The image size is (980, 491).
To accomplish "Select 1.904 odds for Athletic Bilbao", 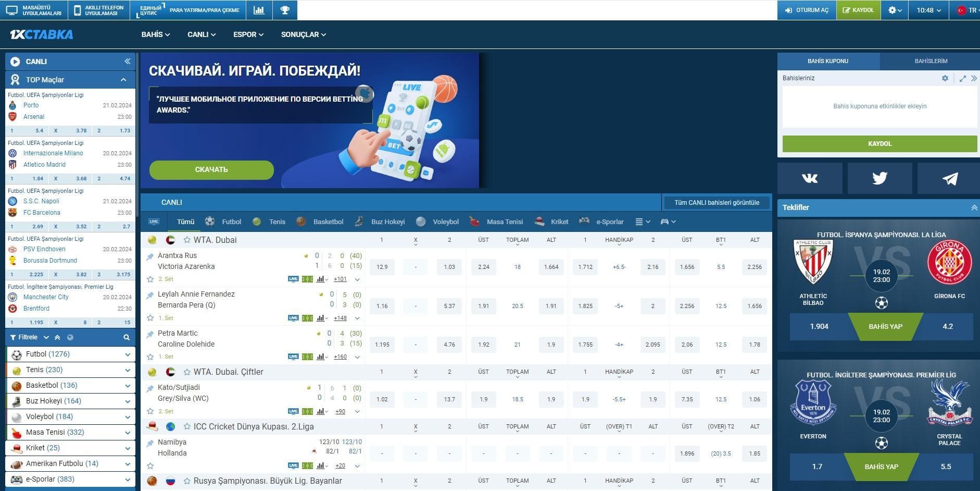I will (x=819, y=327).
